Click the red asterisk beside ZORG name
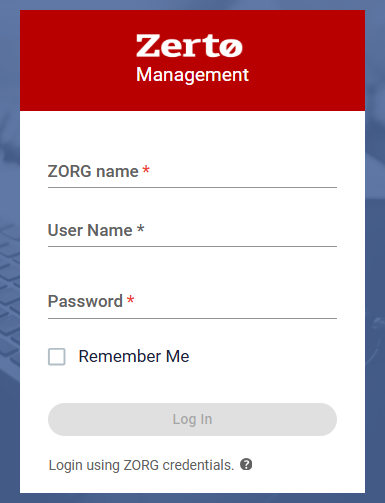Image resolution: width=385 pixels, height=503 pixels. (146, 169)
